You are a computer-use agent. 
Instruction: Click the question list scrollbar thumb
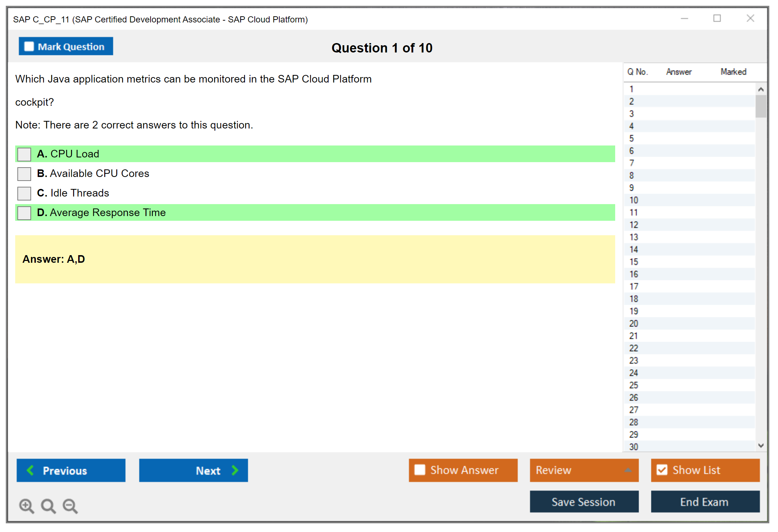click(761, 106)
